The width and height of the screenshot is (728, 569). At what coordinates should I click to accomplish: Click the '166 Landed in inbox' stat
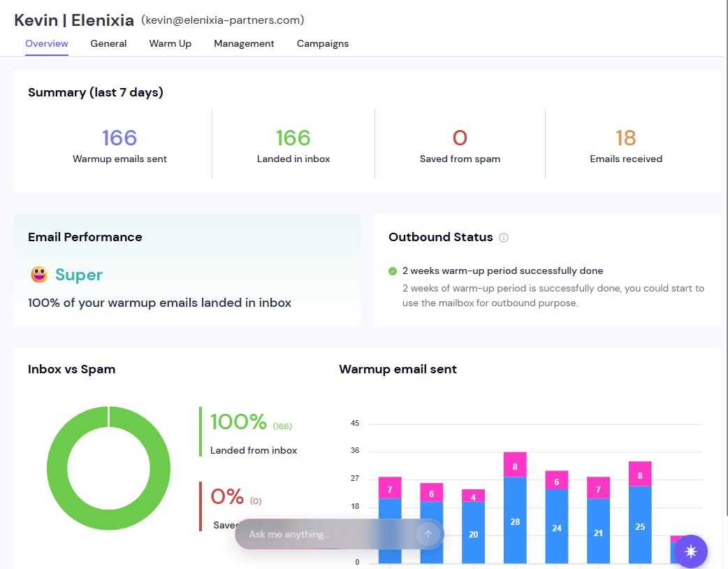coord(293,145)
